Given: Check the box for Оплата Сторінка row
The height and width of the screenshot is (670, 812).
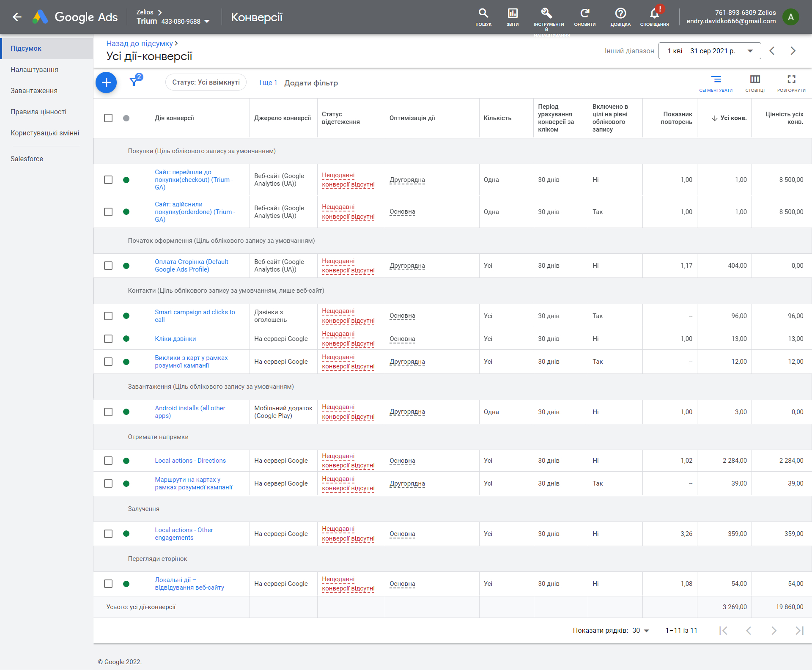Looking at the screenshot, I should [x=108, y=266].
